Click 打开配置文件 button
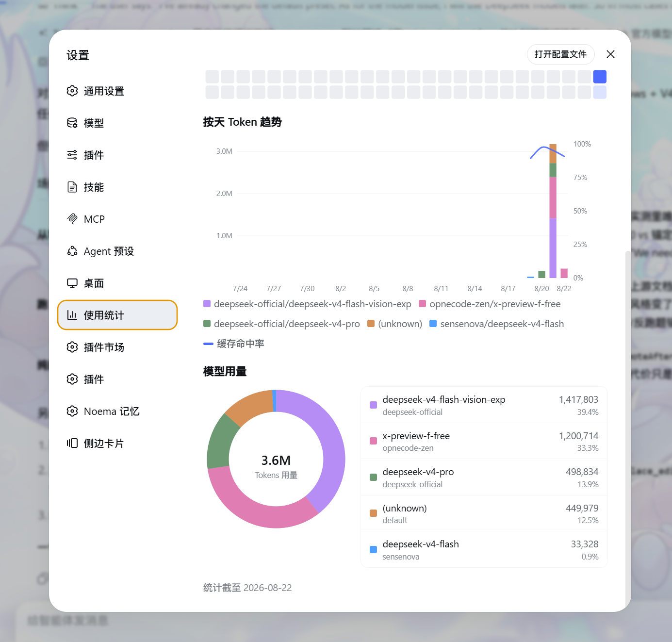The image size is (672, 642). [560, 54]
